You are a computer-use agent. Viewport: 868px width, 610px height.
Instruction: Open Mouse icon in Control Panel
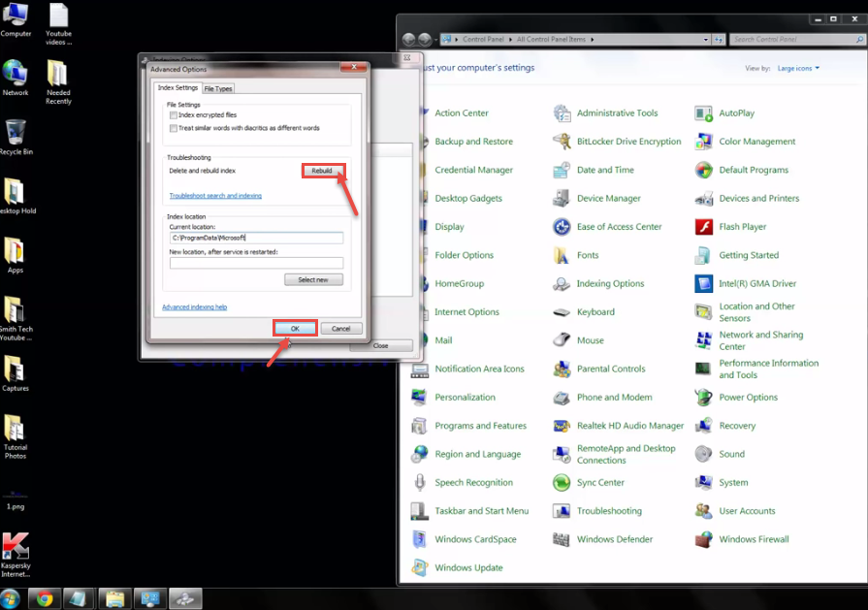point(562,340)
